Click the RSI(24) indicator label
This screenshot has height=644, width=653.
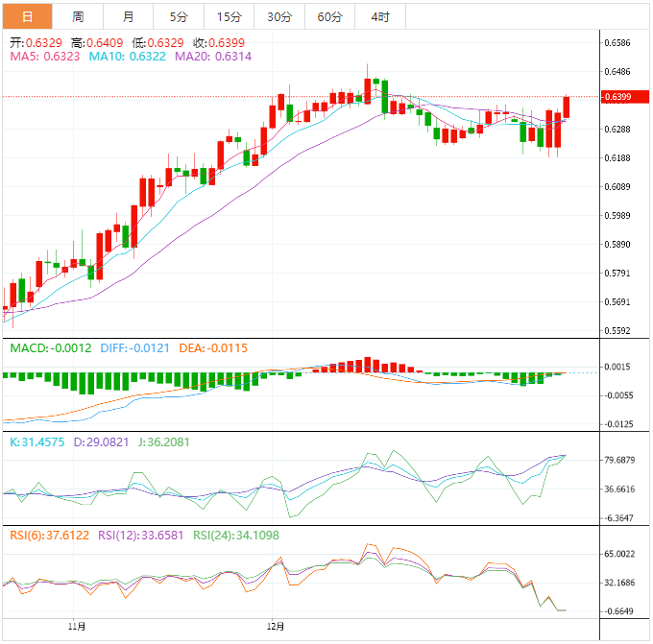pos(236,536)
